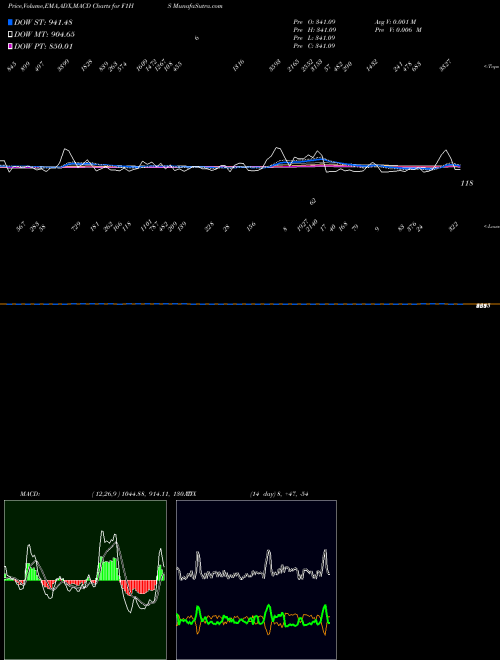Click the blue DOW ST legend swatch
500x660 pixels.
10,22
